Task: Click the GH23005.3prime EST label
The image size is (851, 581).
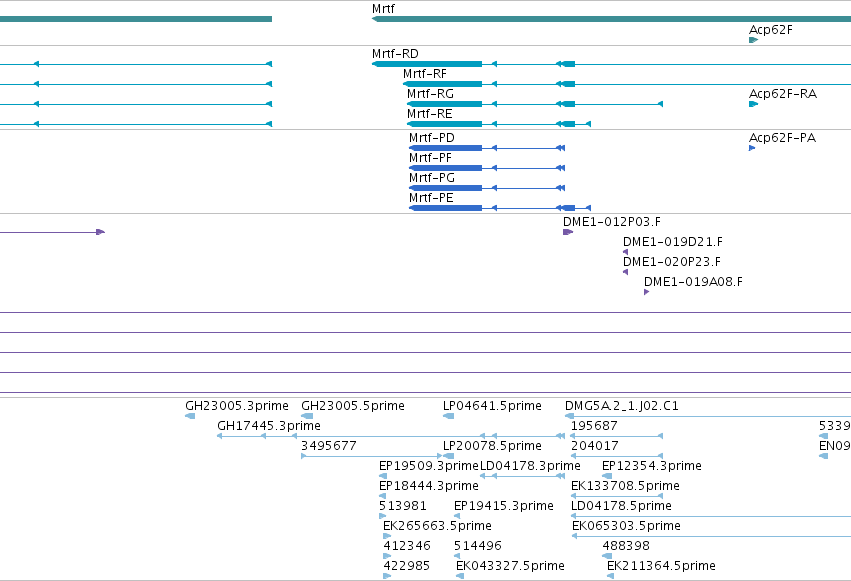Action: pyautogui.click(x=237, y=406)
